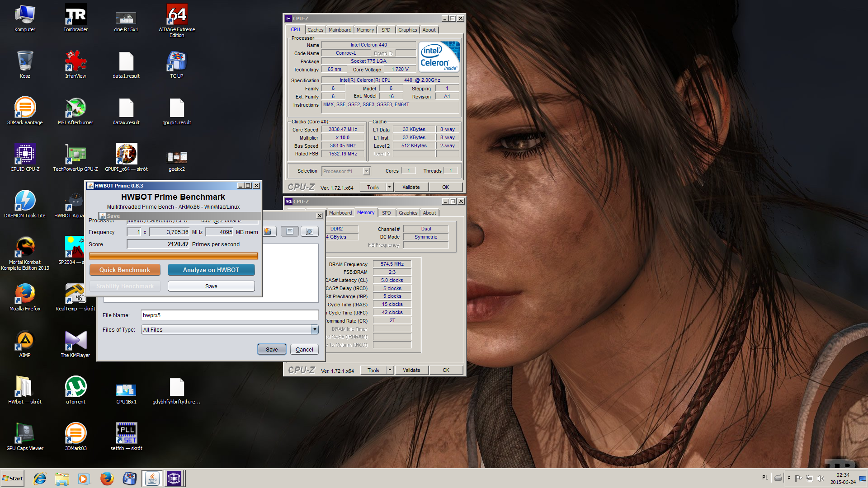Launch GPU Caps Viewer

click(25, 437)
